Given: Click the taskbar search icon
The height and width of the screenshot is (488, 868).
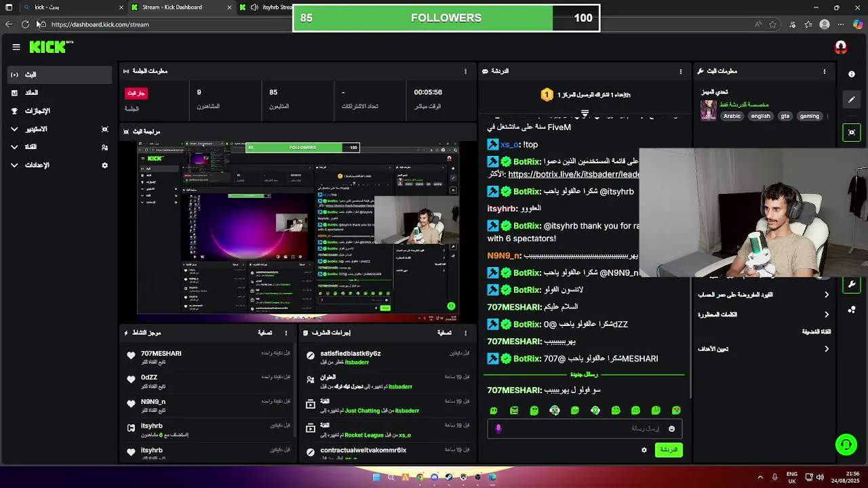Looking at the screenshot, I should point(391,477).
